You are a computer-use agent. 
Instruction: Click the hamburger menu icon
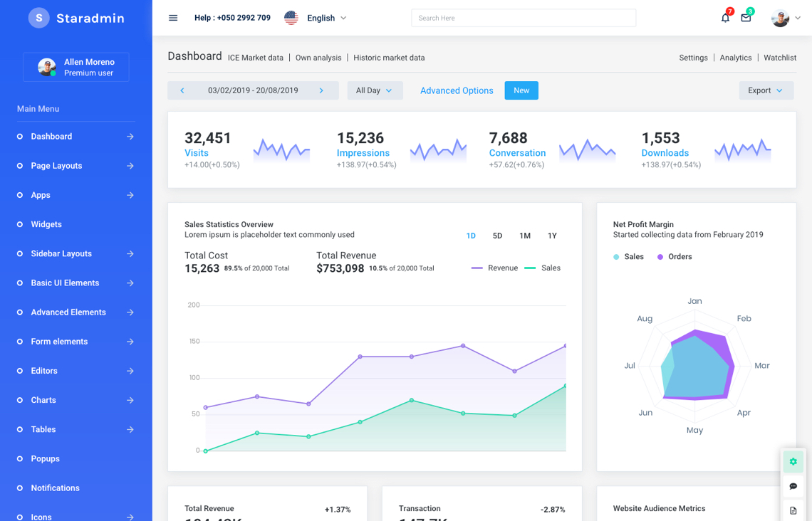173,18
